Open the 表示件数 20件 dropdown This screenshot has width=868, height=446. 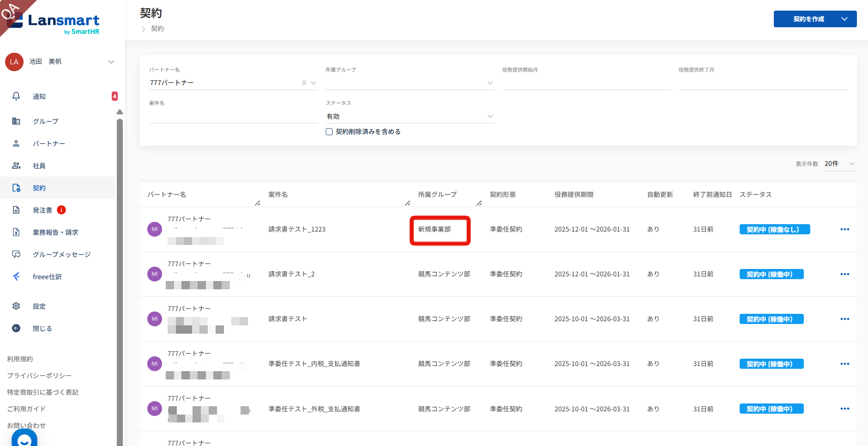coord(840,164)
